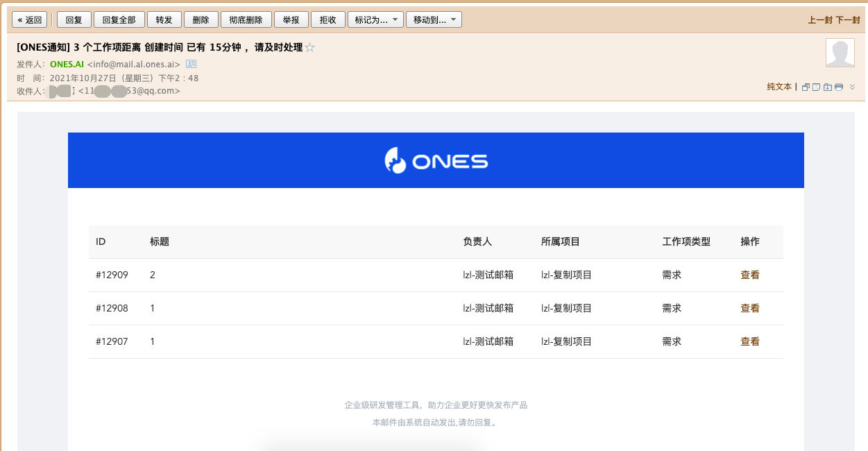The height and width of the screenshot is (451, 868).
Task: Open the new window icon
Action: tap(806, 87)
